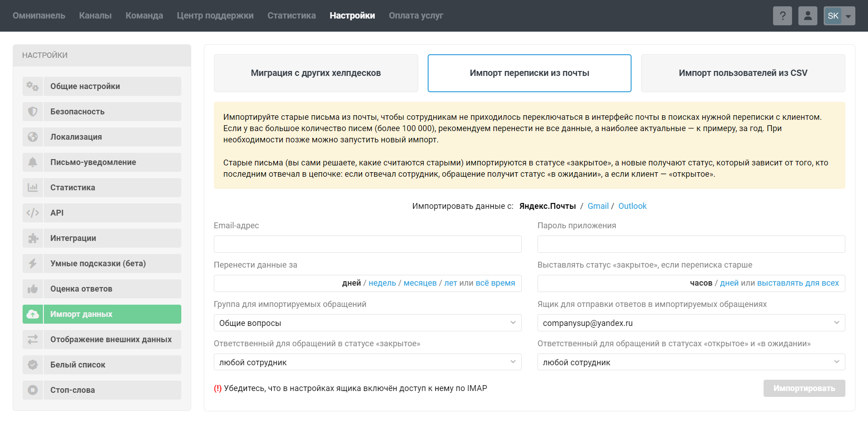Open the companysup@yandex.ru mailbox dropdown
The width and height of the screenshot is (868, 424).
coord(691,323)
